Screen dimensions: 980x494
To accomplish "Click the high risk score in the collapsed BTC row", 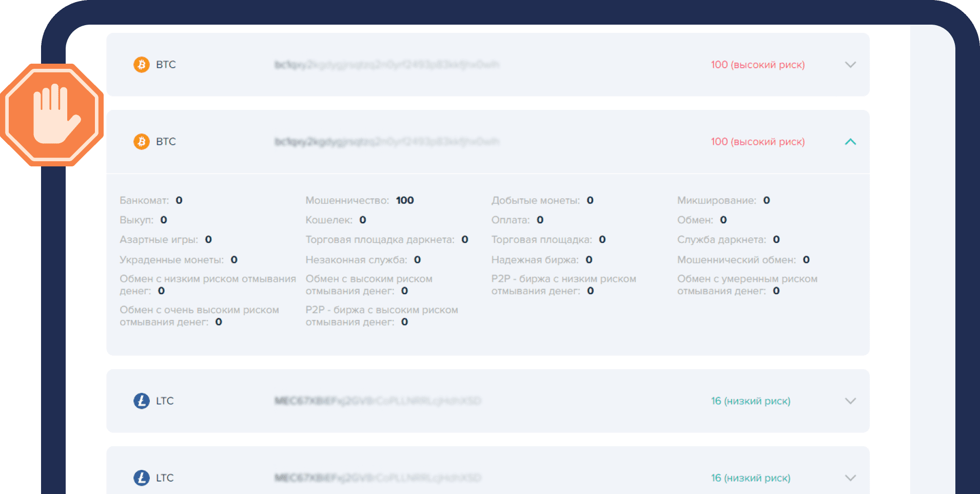I will tap(757, 65).
